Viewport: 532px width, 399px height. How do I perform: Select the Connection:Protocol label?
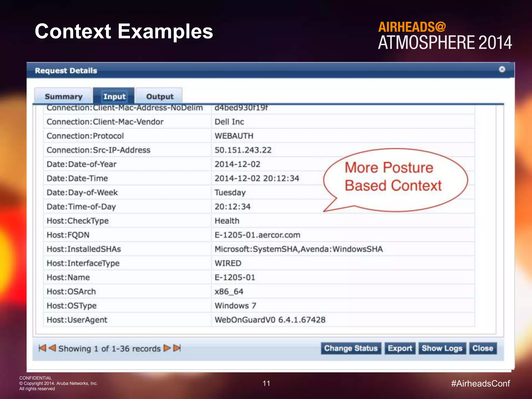85,136
